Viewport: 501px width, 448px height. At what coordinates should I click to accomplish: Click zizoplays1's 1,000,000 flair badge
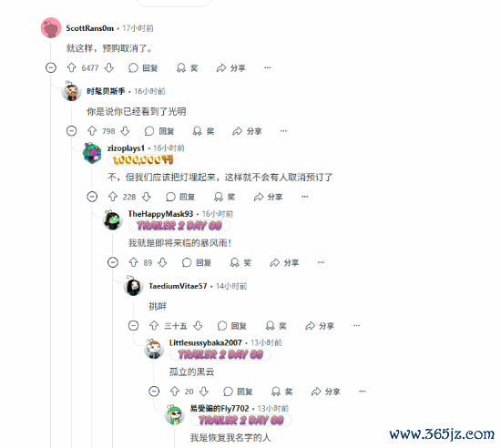(x=143, y=159)
